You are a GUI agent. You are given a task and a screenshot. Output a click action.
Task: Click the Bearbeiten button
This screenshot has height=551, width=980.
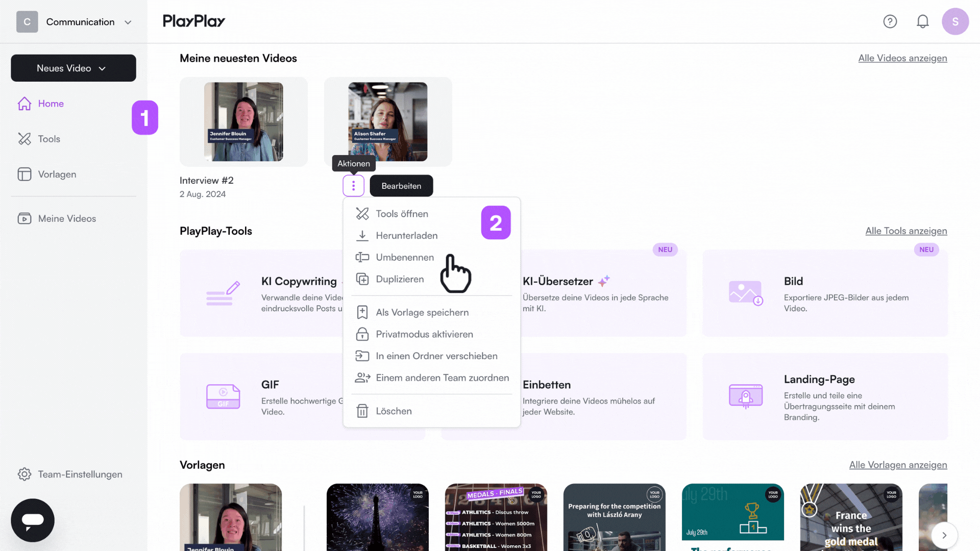tap(401, 186)
